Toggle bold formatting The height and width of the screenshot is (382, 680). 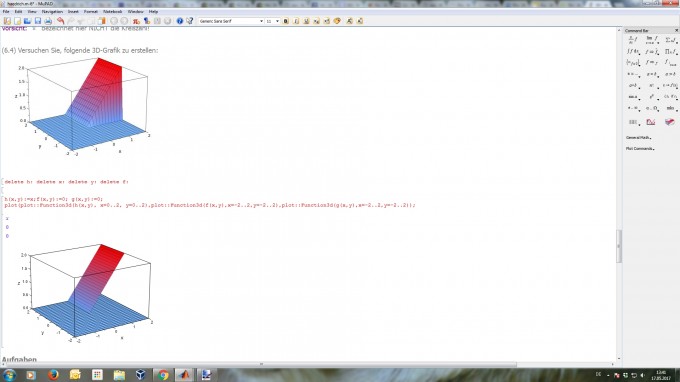coord(286,21)
